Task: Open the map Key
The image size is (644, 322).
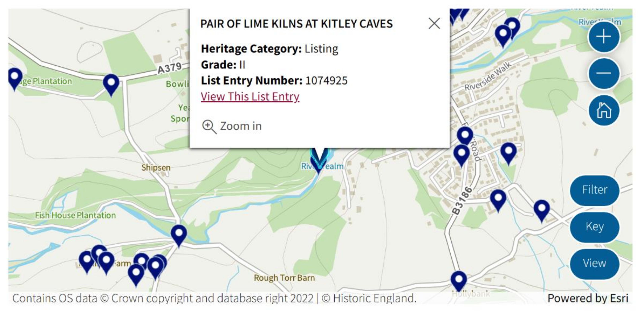Action: (595, 227)
